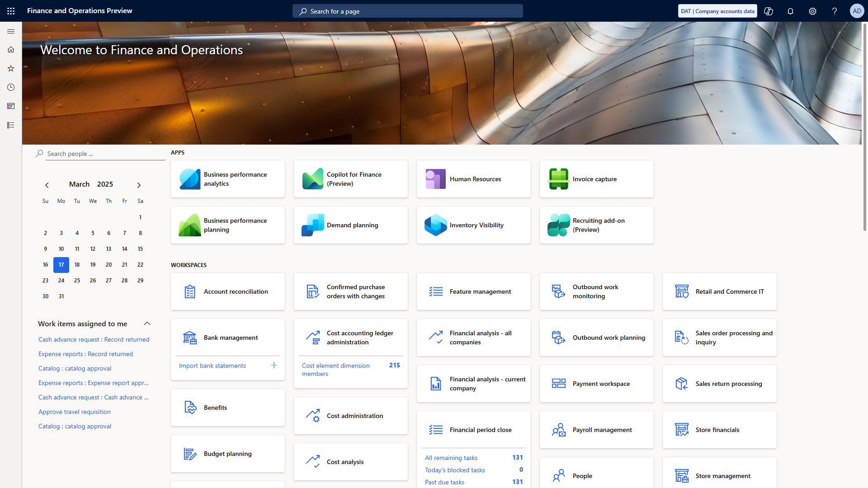868x488 pixels.
Task: Open favorites via the star icon
Action: point(11,68)
